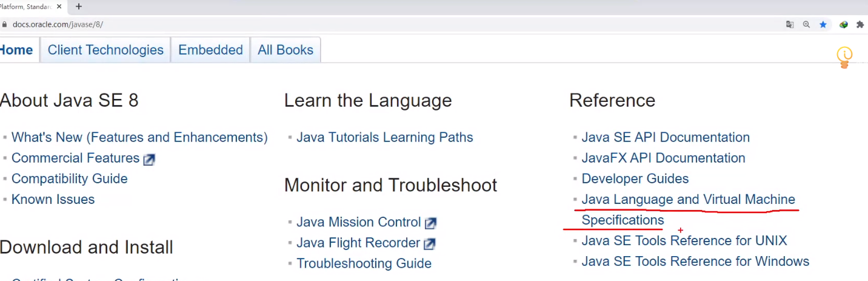Open Java Tutorials Learning Paths

coord(385,138)
